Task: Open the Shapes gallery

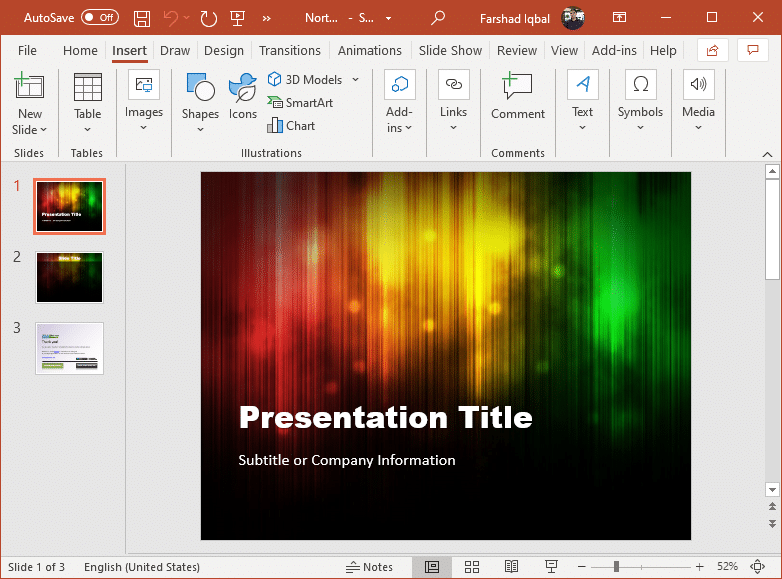Action: coord(200,103)
